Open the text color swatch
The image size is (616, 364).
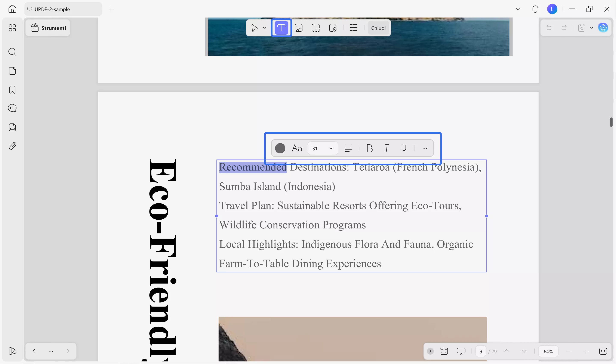280,148
